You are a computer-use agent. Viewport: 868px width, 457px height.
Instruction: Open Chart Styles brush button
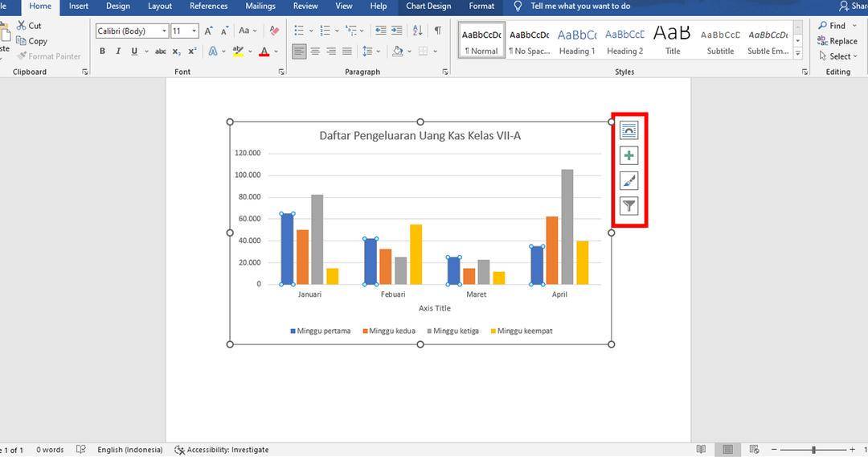coord(628,180)
